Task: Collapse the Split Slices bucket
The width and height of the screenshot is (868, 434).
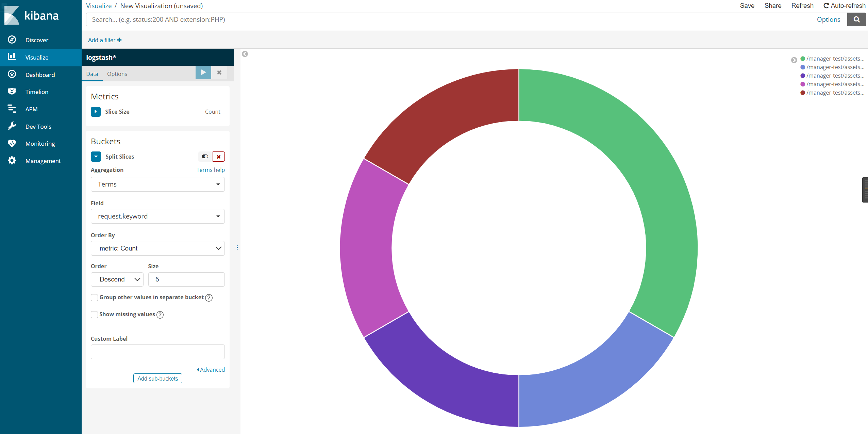Action: point(96,157)
